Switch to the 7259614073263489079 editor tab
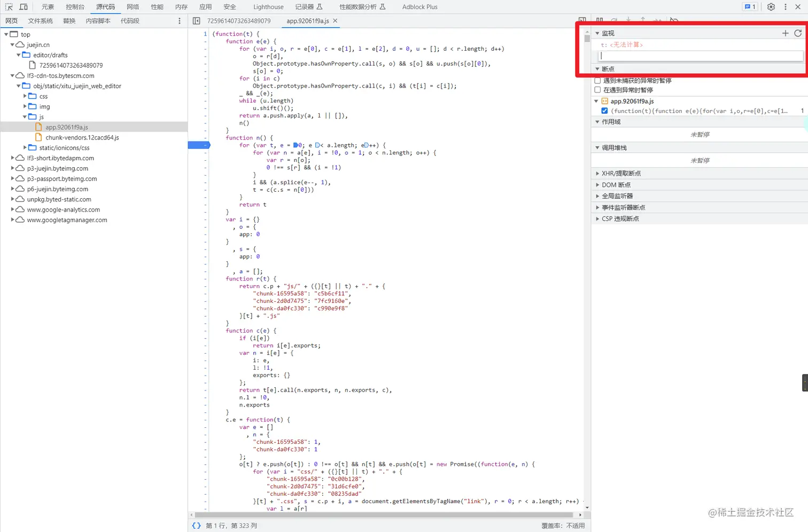Screen dimensions: 808x532 click(239, 21)
